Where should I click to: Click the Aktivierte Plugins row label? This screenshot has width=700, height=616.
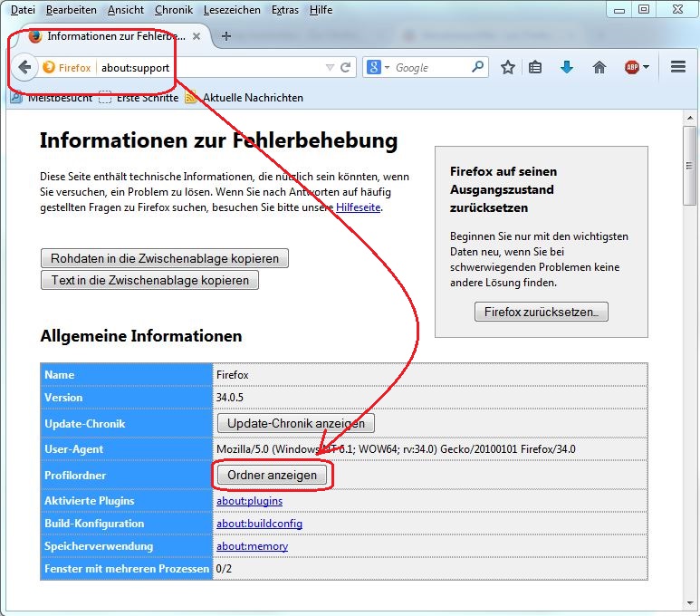coord(90,501)
